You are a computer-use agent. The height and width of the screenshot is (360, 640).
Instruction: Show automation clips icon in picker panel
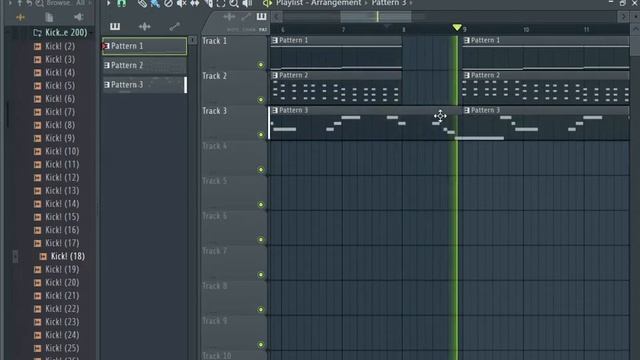(x=174, y=27)
